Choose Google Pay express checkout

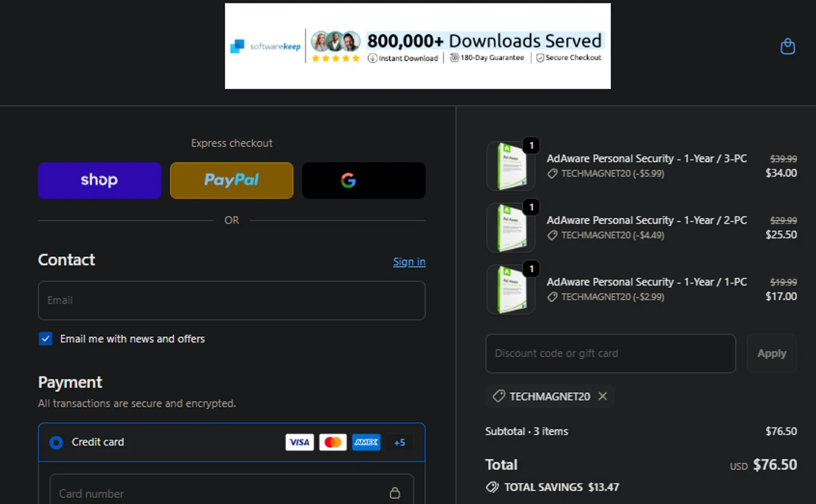(364, 181)
